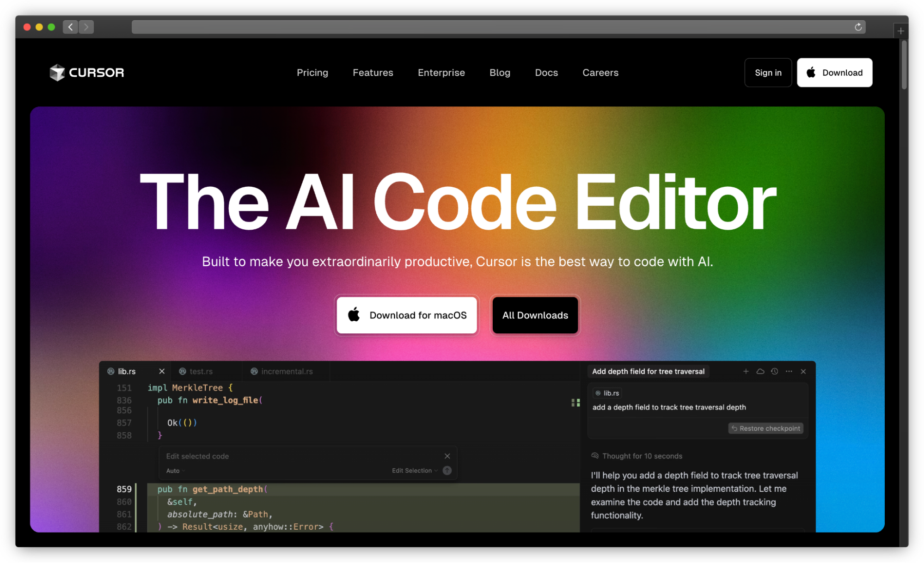Switch to the test.rs tab

(x=201, y=371)
